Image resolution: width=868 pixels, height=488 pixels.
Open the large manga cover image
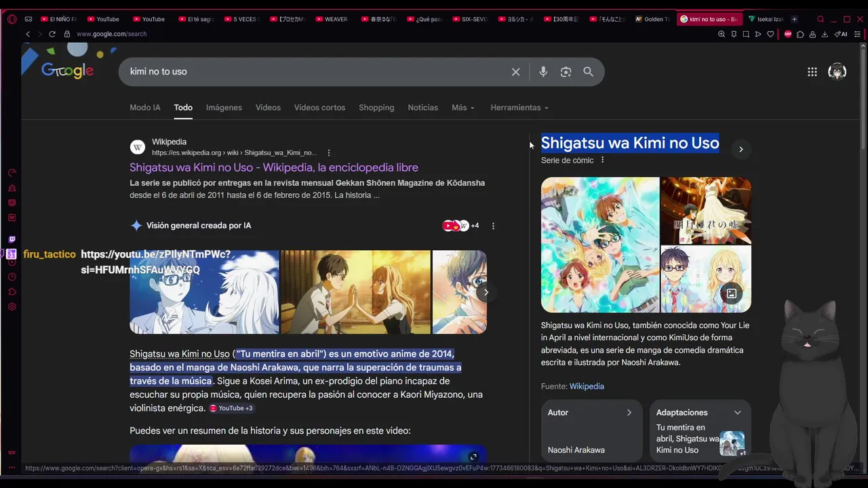pyautogui.click(x=600, y=245)
